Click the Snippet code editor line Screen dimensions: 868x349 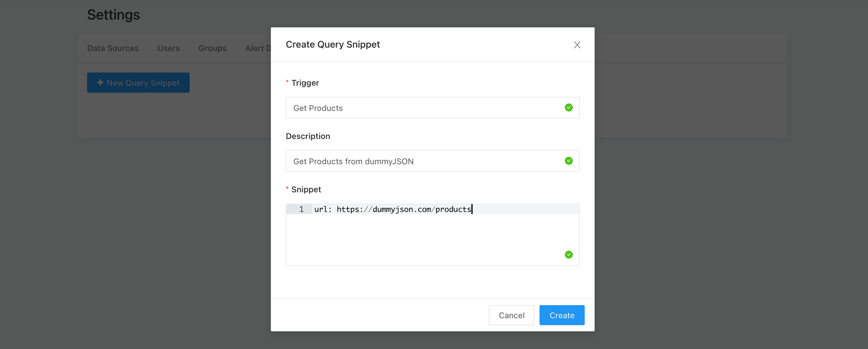click(445, 209)
